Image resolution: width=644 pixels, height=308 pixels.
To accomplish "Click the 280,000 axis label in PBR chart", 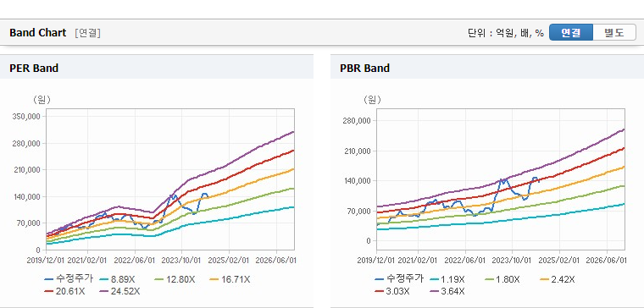I will [x=358, y=120].
